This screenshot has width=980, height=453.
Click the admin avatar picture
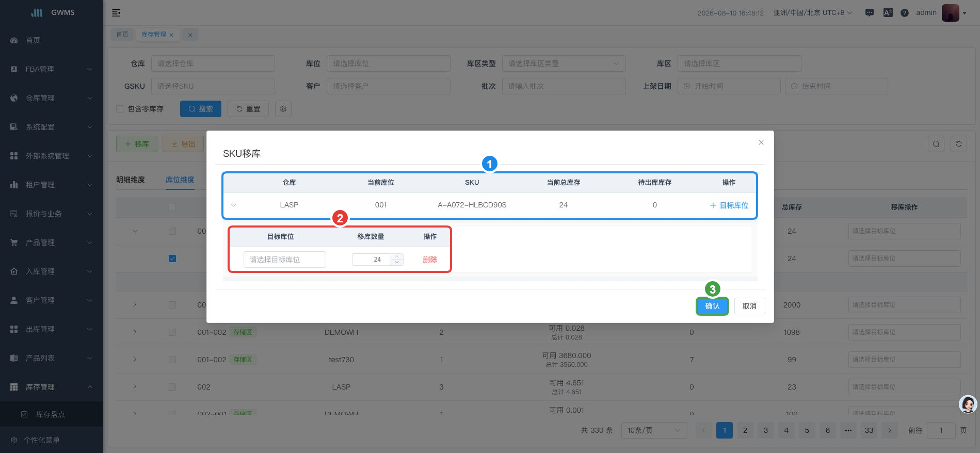[x=950, y=13]
